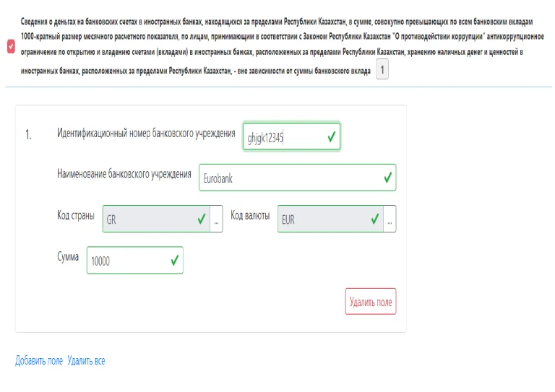555x392 pixels.
Task: Click the "Идентификационный номер банковского учреждения" label
Action: (x=146, y=134)
